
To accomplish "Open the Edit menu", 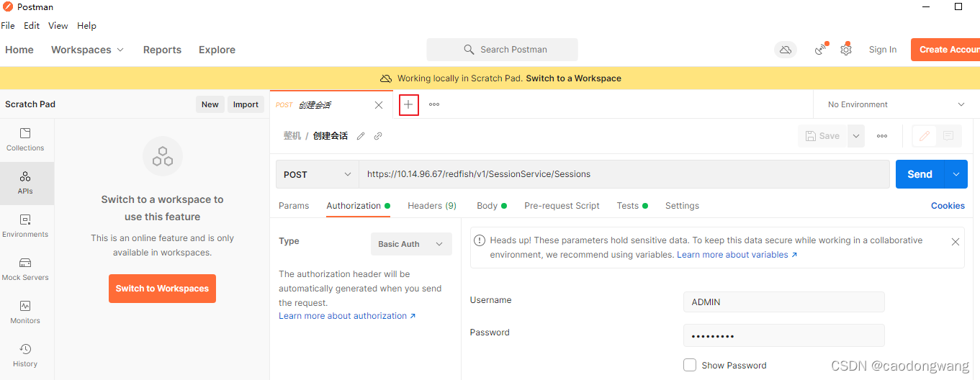I will (32, 25).
